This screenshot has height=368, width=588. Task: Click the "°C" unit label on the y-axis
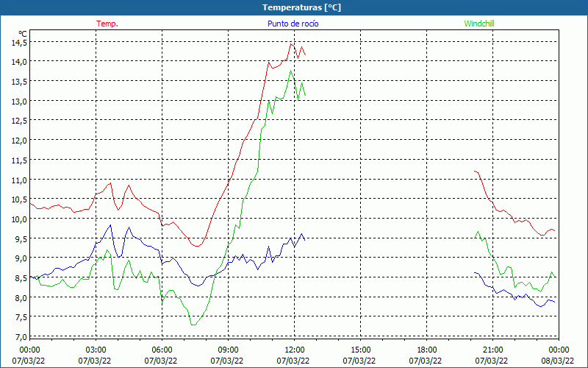coord(23,34)
